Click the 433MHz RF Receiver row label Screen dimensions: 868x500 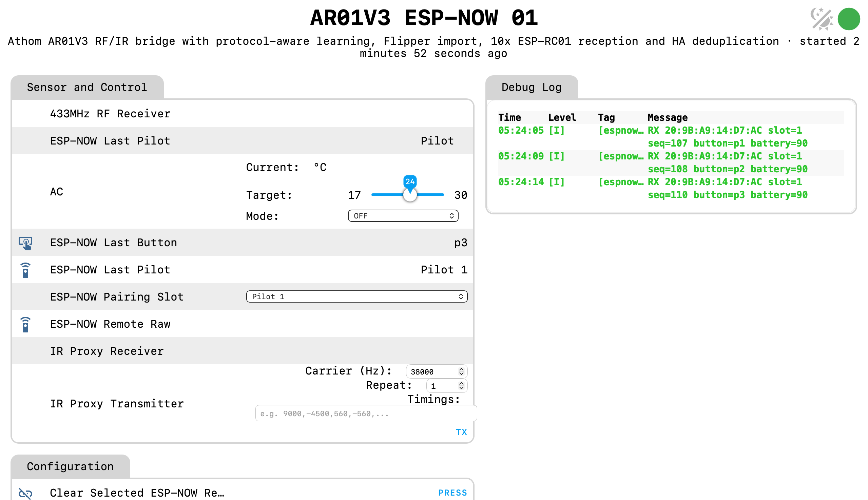(110, 114)
